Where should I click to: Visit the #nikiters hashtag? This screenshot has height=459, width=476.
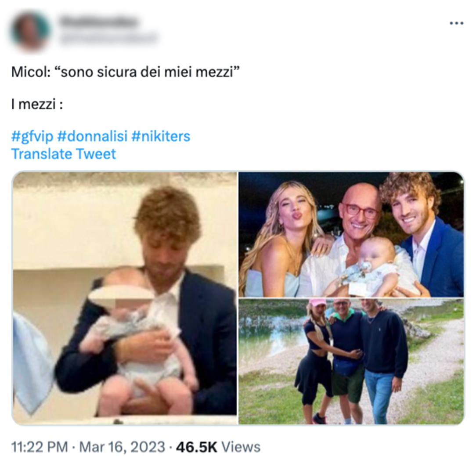click(161, 136)
